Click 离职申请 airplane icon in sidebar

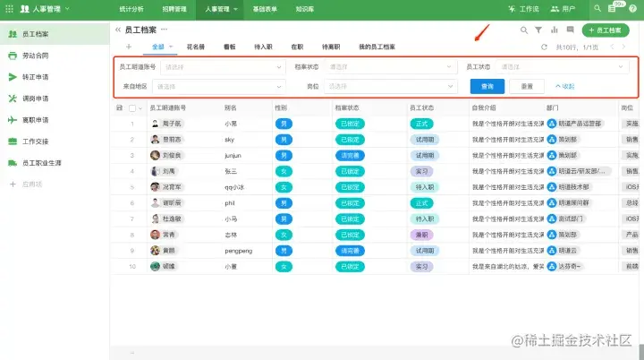(13, 120)
